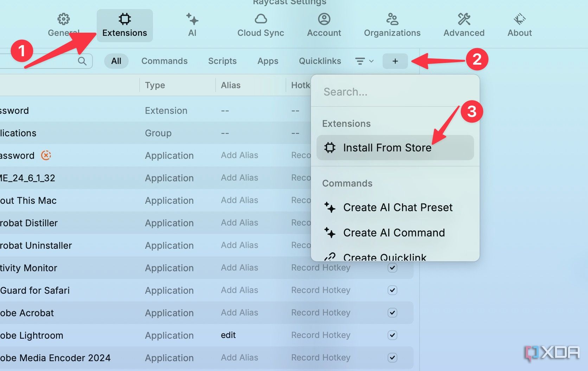Viewport: 588px width, 371px height.
Task: Filter list by Quicklinks
Action: (x=320, y=61)
